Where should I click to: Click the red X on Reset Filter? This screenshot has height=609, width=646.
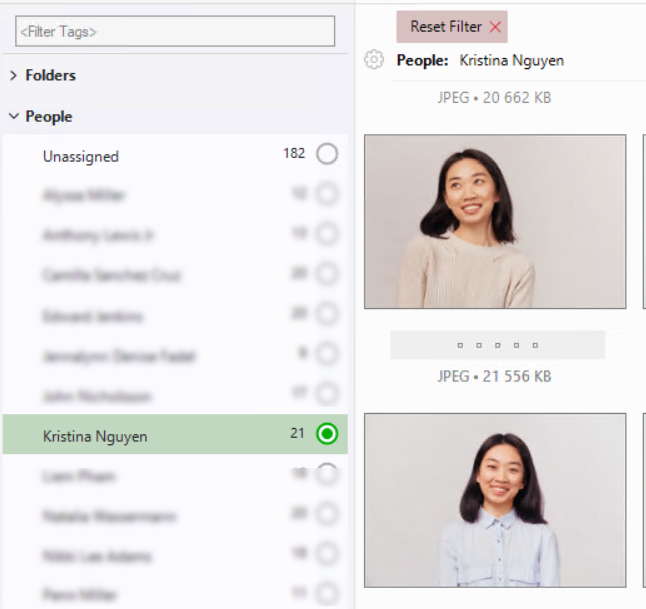click(x=495, y=27)
